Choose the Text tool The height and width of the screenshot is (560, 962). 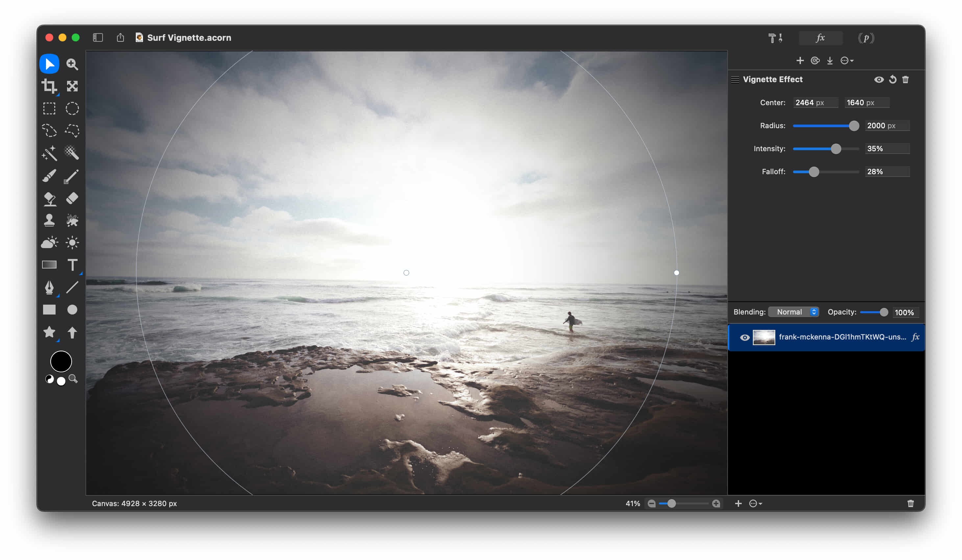click(x=72, y=265)
